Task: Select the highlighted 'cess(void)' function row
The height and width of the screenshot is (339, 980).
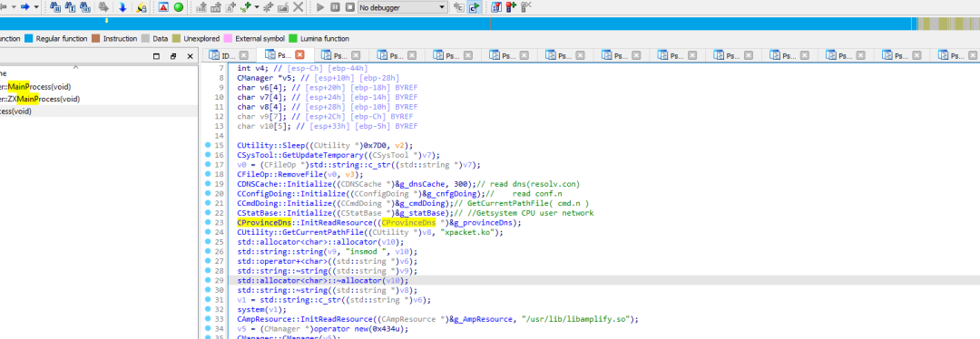Action: coord(99,111)
